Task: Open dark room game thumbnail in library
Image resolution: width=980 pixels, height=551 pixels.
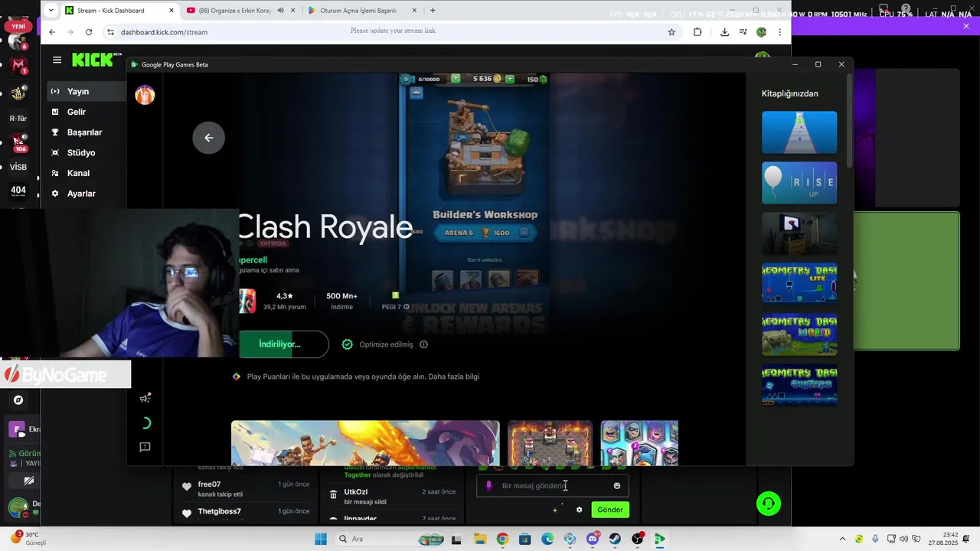Action: click(799, 233)
